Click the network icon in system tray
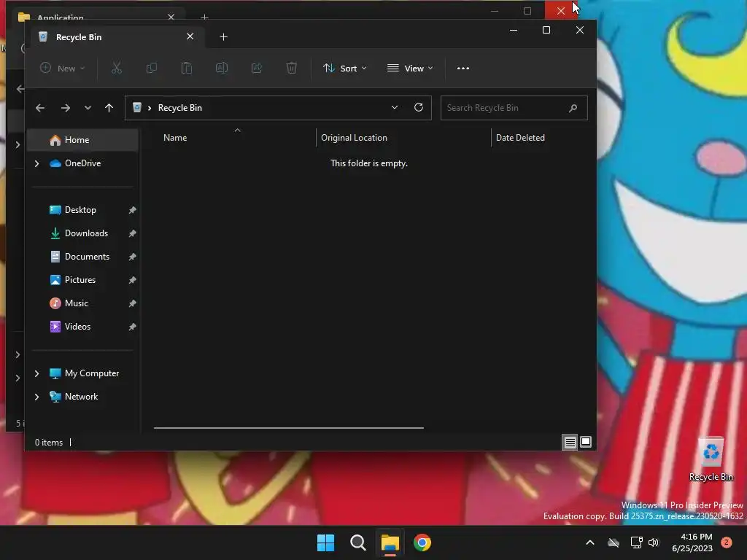 pyautogui.click(x=636, y=542)
